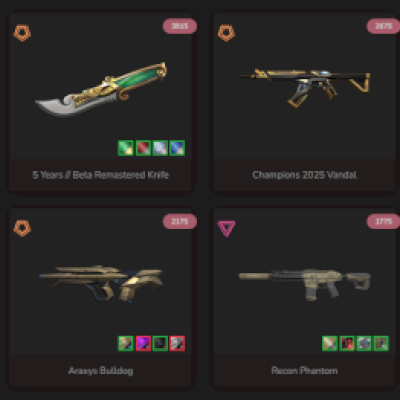
Task: Click the 1775 price badge on Recon Phantom
Action: coord(383,222)
